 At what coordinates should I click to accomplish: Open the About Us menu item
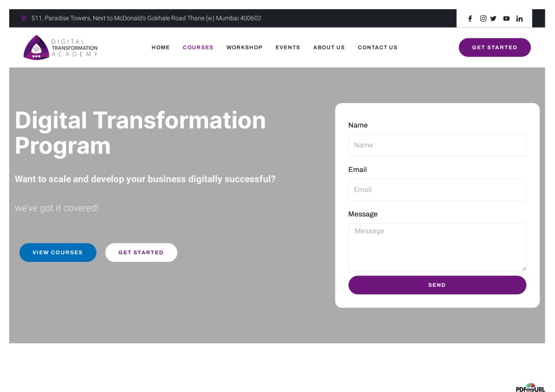point(329,48)
